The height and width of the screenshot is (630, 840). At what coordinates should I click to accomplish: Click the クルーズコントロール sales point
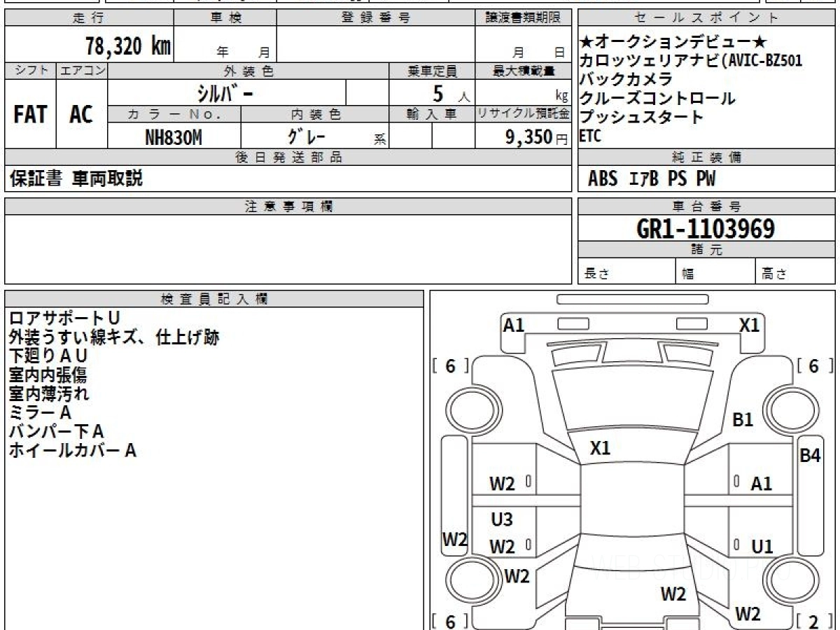(657, 98)
